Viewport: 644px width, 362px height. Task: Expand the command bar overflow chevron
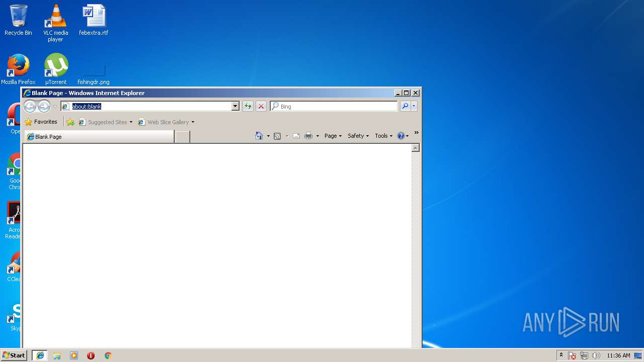(x=416, y=133)
